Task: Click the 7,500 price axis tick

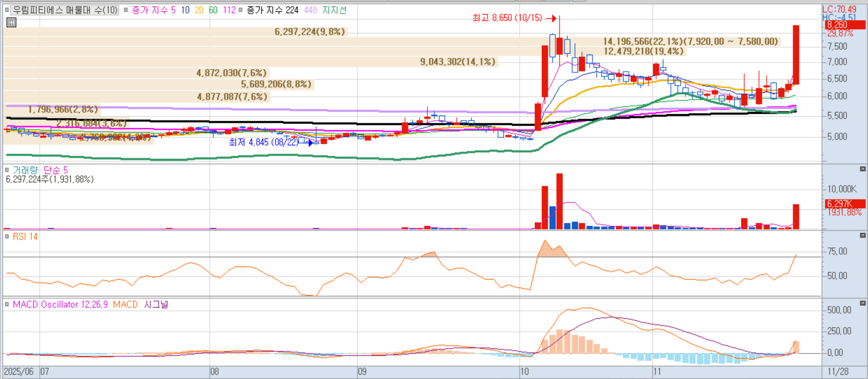Action: tap(837, 46)
